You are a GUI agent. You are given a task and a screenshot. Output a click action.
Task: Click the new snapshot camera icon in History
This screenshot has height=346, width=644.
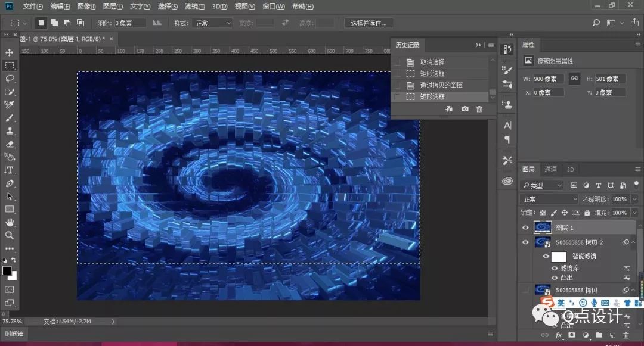[x=465, y=109]
